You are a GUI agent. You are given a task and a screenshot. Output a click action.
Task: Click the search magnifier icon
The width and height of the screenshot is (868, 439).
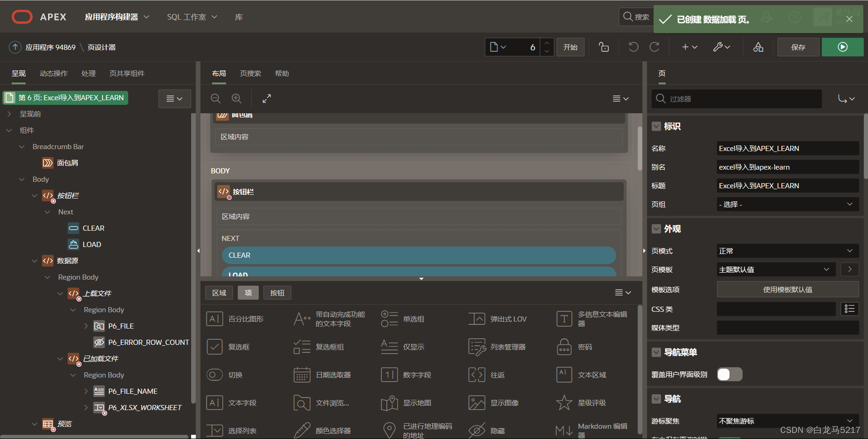pyautogui.click(x=628, y=17)
